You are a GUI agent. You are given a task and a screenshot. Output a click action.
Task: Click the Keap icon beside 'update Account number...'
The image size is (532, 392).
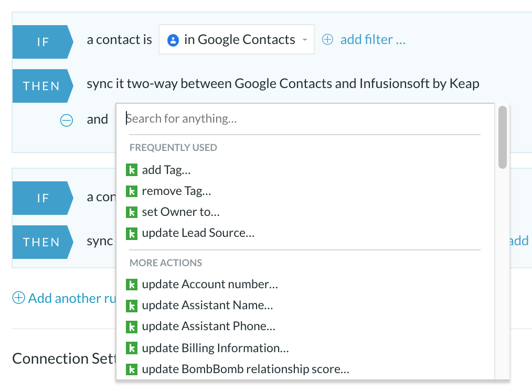pyautogui.click(x=132, y=285)
